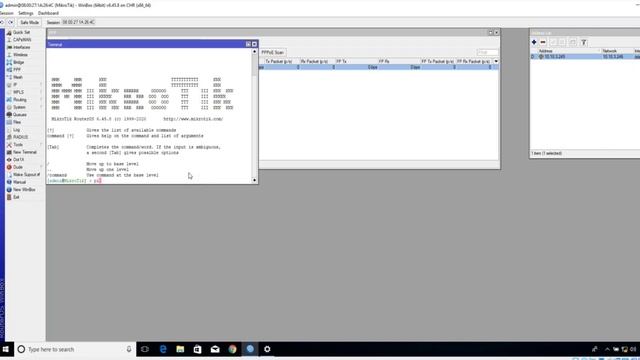Open Google Chrome from the taskbar
Image resolution: width=640 pixels, height=360 pixels.
click(x=233, y=349)
